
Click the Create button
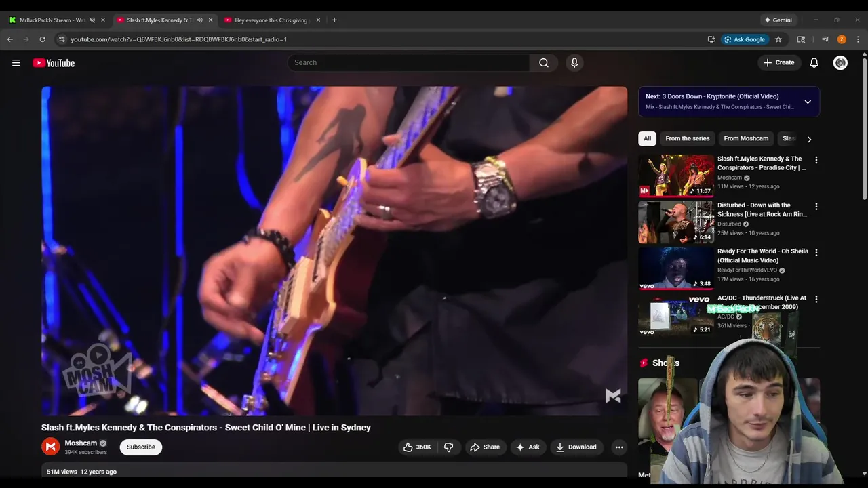click(x=778, y=62)
